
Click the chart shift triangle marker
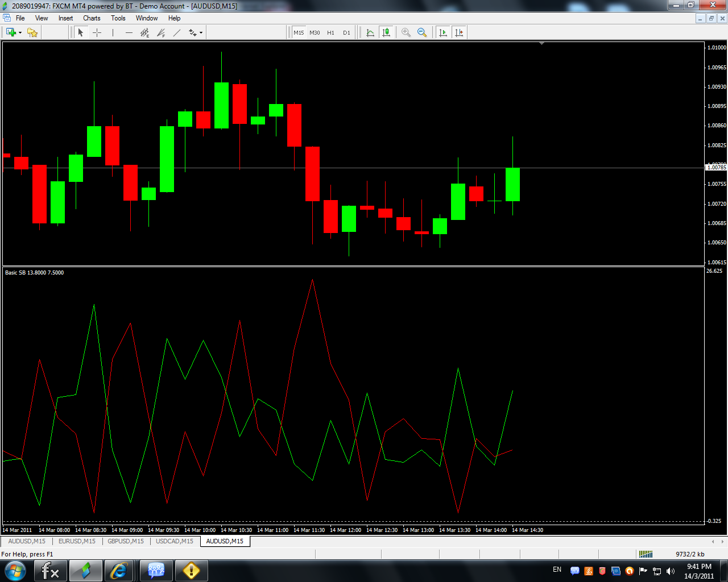[x=541, y=43]
